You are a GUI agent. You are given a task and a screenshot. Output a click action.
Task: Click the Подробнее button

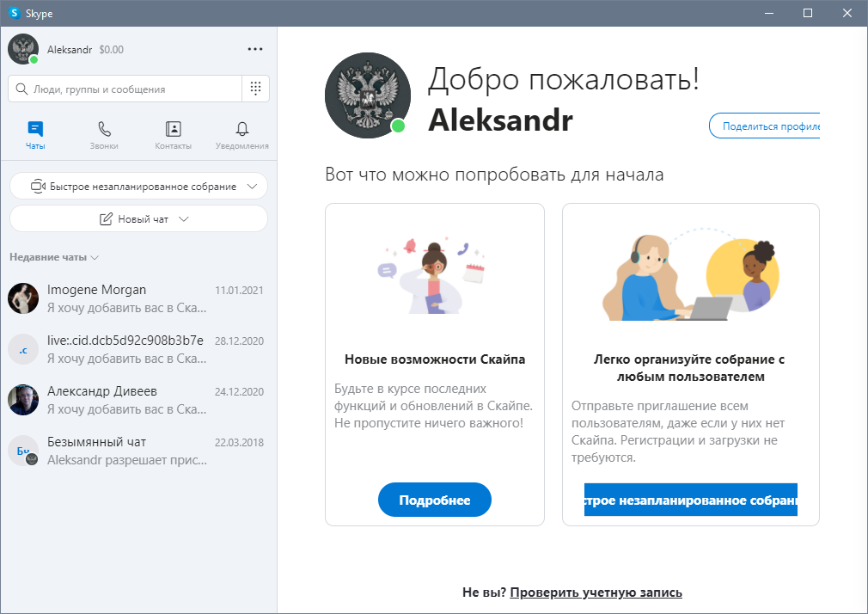pos(435,500)
